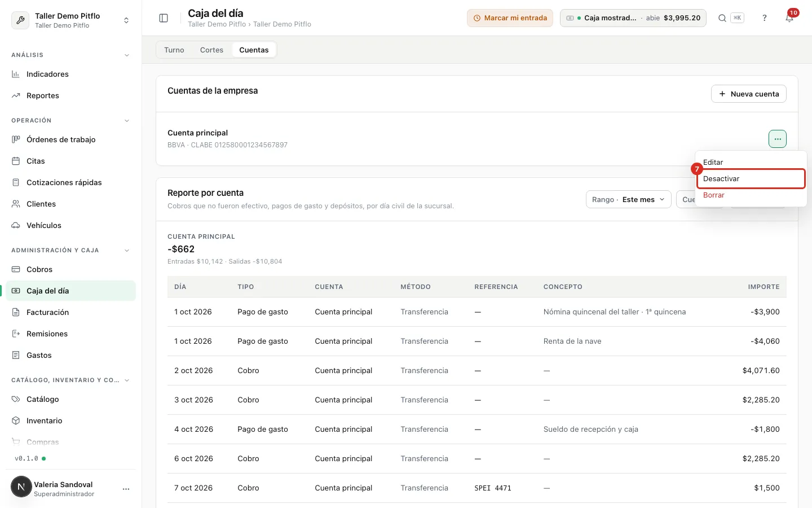This screenshot has height=508, width=812.
Task: Choose Borrar from the account menu
Action: [x=751, y=195]
